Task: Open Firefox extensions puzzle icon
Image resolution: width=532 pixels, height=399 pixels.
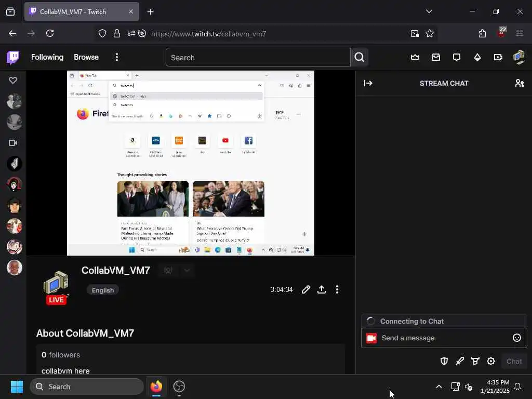Action: [482, 33]
